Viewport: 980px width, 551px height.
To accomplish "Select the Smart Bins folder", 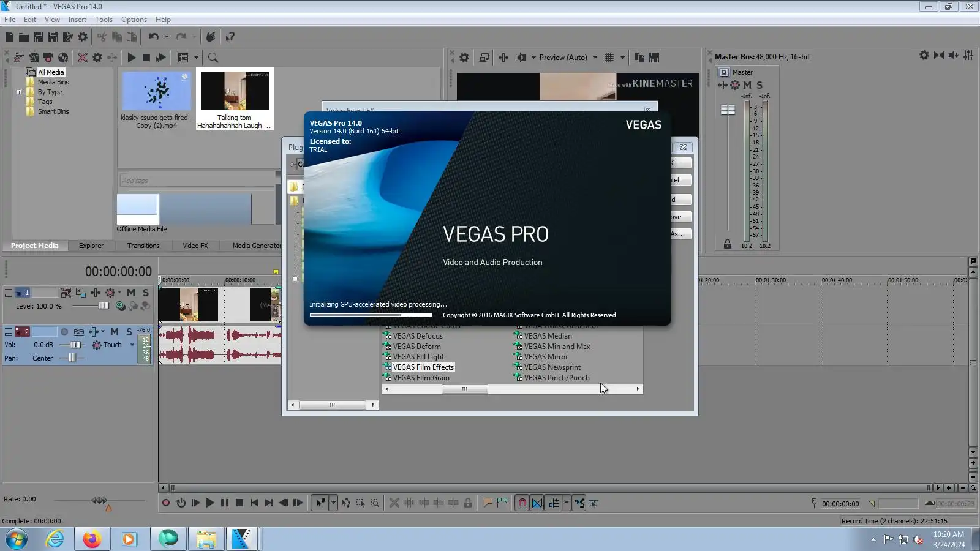I will 53,112.
